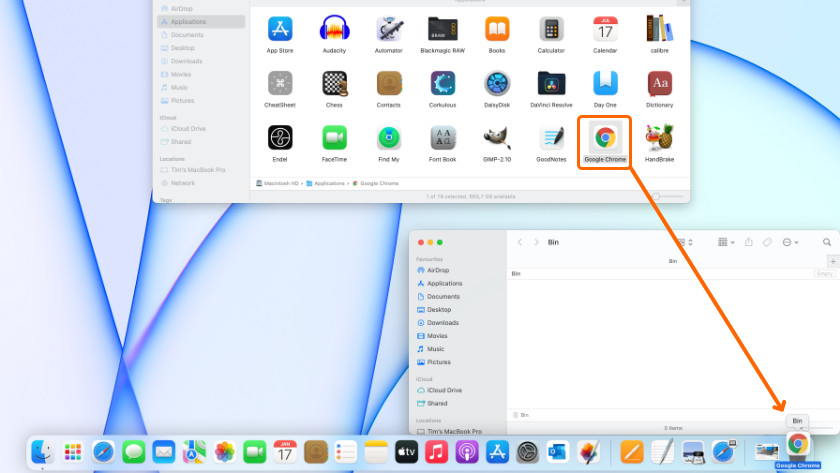Open Messages from the Dock
The width and height of the screenshot is (840, 473).
point(133,452)
